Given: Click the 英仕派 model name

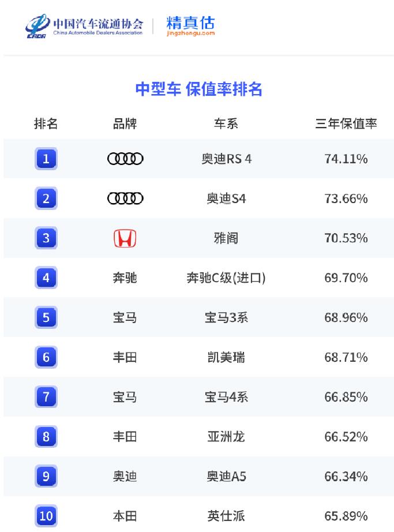Looking at the screenshot, I should [226, 516].
